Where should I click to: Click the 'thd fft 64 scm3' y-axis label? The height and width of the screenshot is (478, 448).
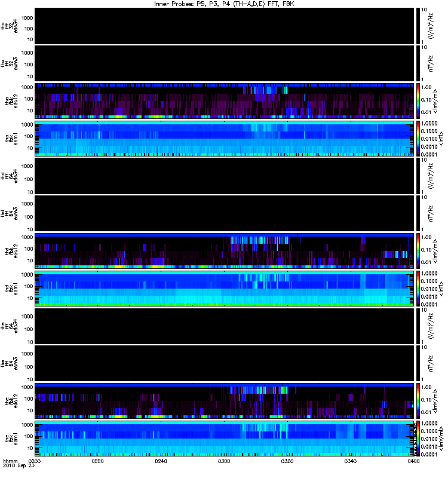[10, 213]
